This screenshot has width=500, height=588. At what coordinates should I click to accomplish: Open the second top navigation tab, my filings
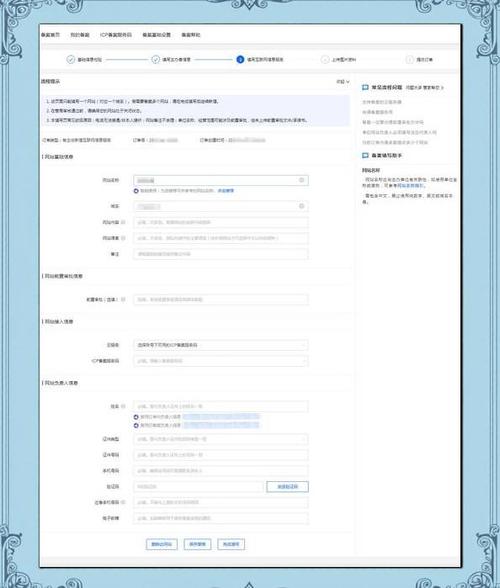click(x=80, y=34)
